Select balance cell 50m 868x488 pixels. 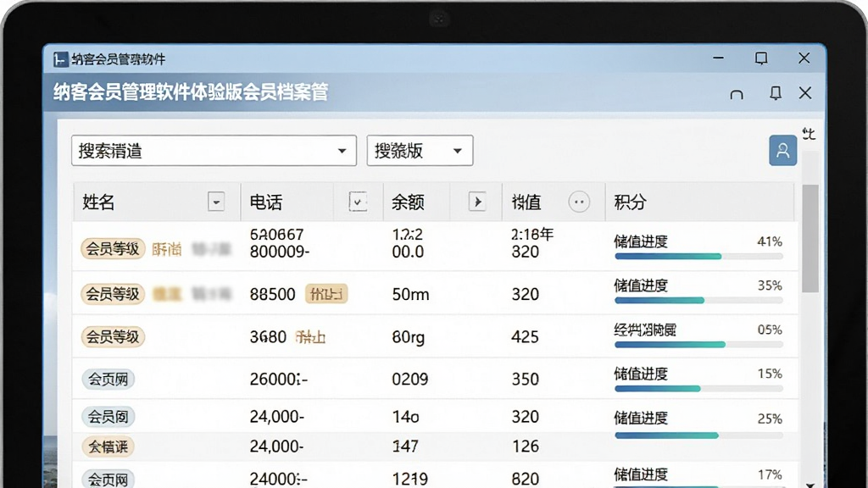411,294
